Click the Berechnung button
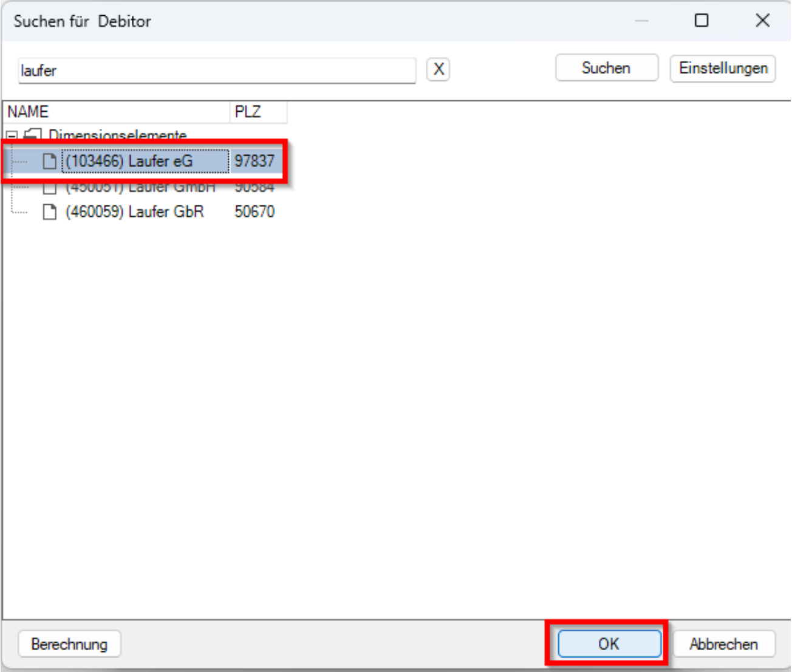The image size is (792, 672). (69, 644)
